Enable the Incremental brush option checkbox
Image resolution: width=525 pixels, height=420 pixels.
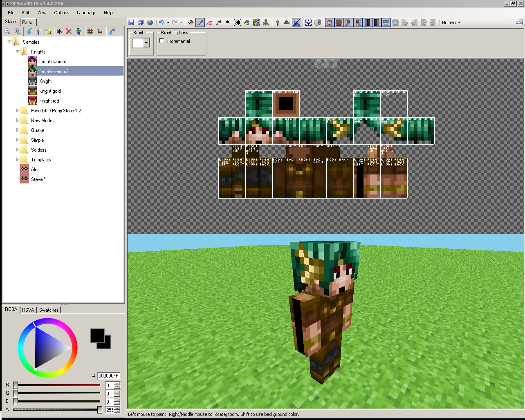point(162,41)
